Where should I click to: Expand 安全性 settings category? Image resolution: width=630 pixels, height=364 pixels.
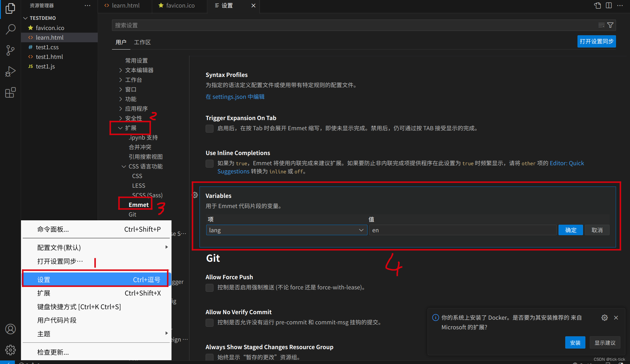tap(120, 118)
